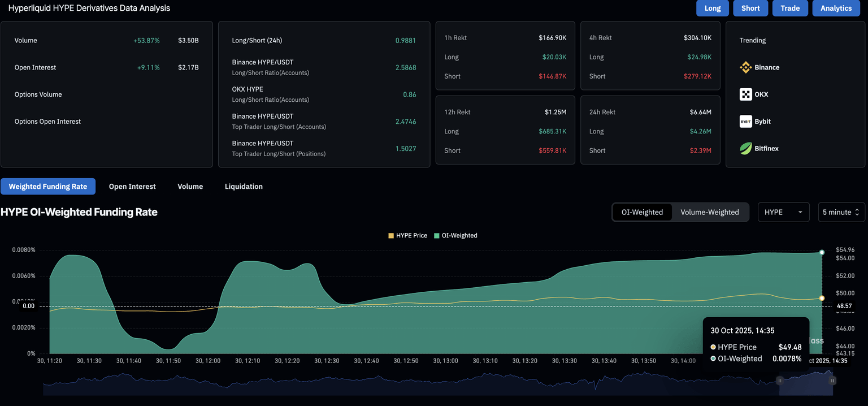Click right handle of timeline range selector
This screenshot has width=868, height=406.
coord(832,381)
